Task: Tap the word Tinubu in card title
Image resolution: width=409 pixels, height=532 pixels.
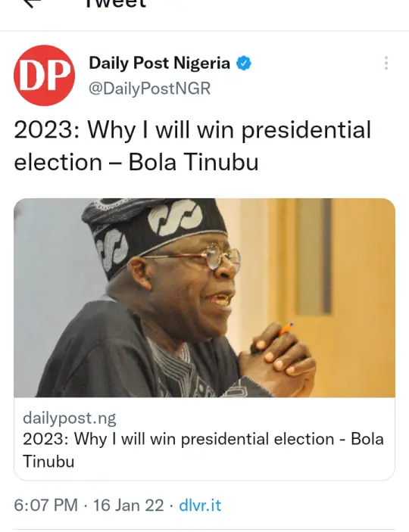Action: [x=48, y=462]
